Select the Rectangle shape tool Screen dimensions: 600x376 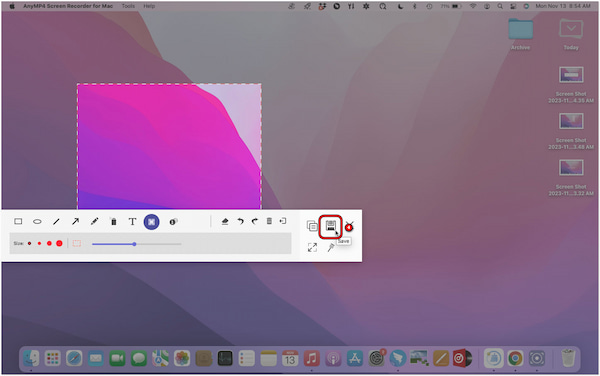[x=18, y=221]
